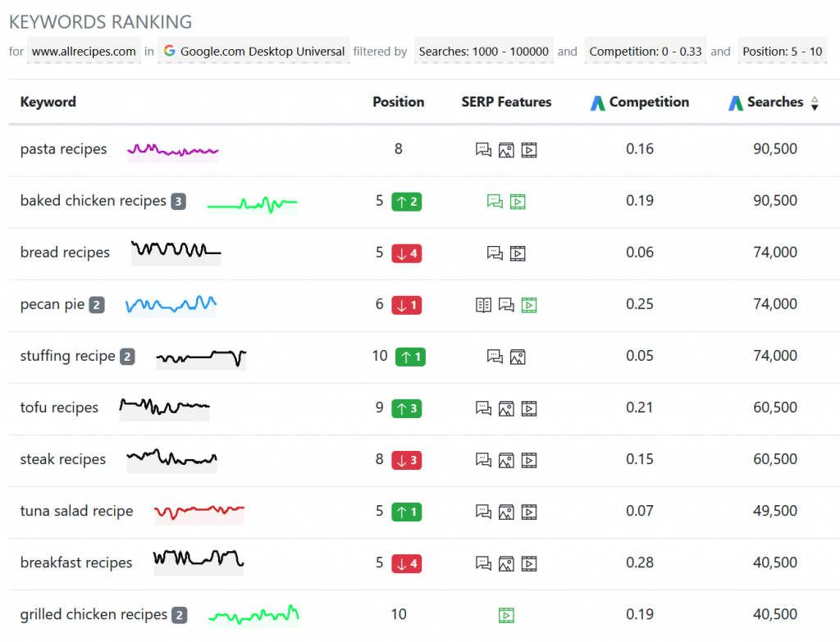Screen dimensions: 840x642
Task: Open the Google.com Desktop Universal engine selector
Action: 254,52
